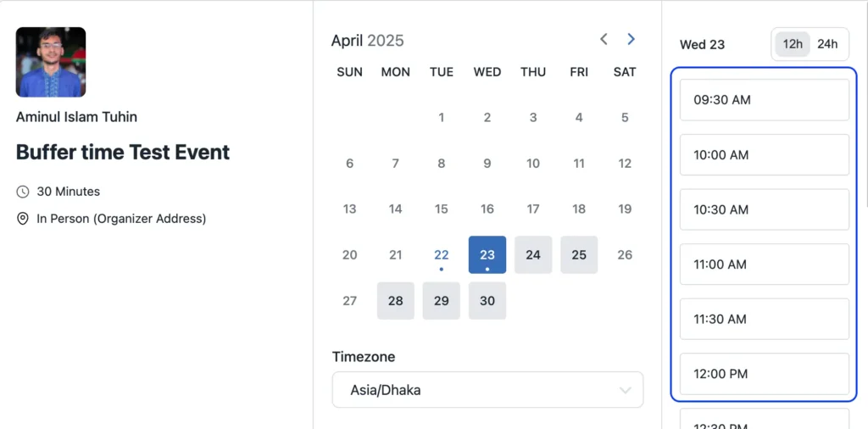868x429 pixels.
Task: Click the location pin icon
Action: tap(23, 219)
